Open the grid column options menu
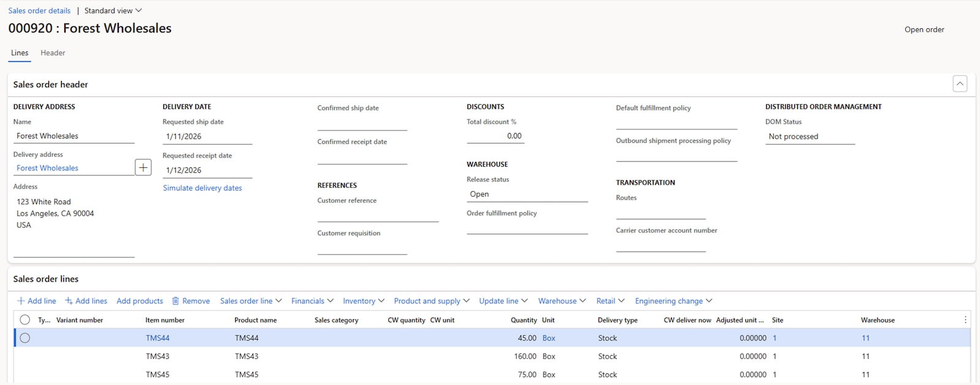 965,320
